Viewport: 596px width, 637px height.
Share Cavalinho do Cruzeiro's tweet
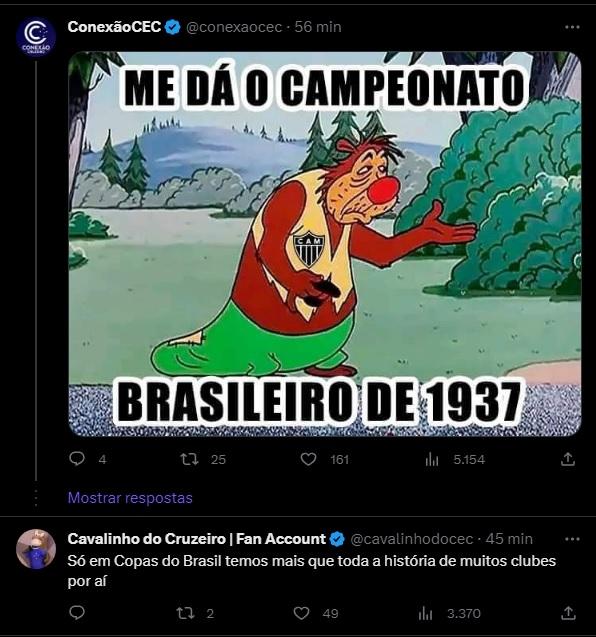[568, 613]
